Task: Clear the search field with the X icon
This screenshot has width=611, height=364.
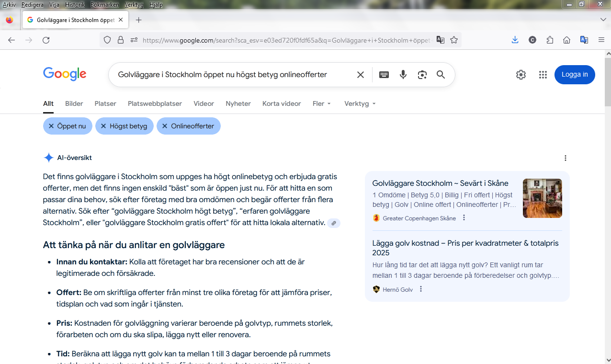Action: pyautogui.click(x=361, y=75)
